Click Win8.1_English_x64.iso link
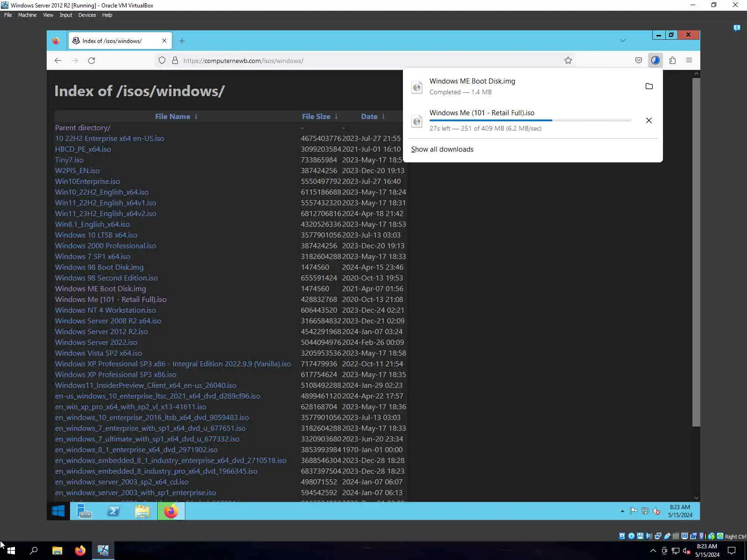747x560 pixels. coord(92,224)
